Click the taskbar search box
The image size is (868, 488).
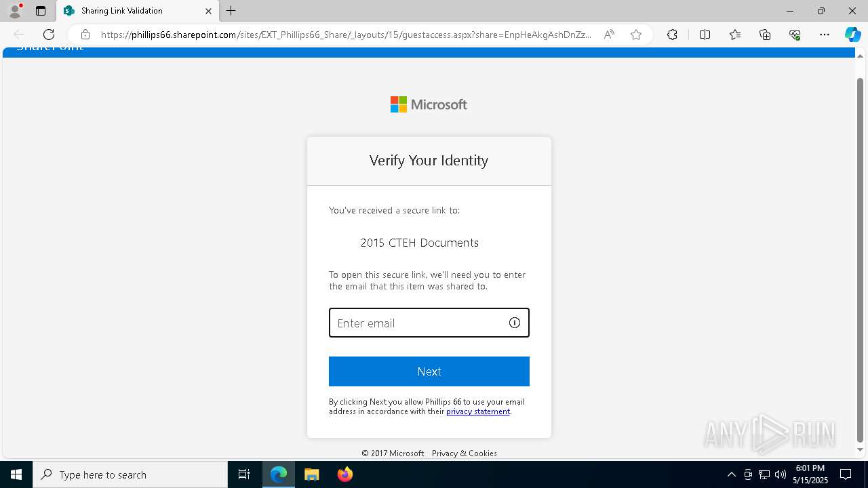(x=130, y=474)
